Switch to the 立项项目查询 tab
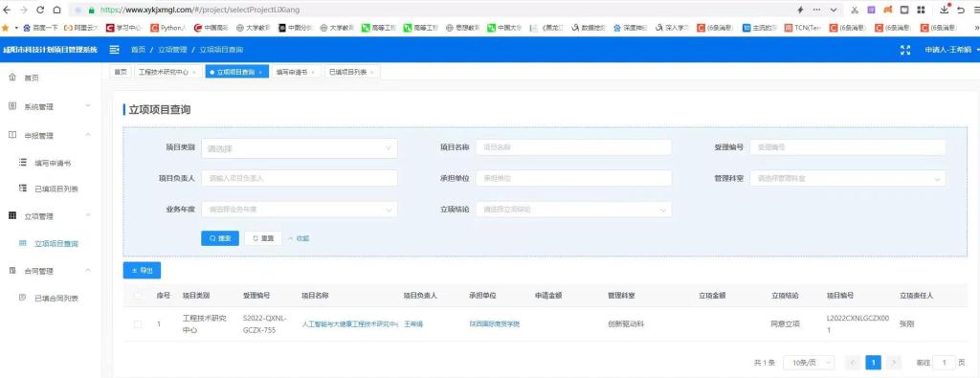This screenshot has width=980, height=378. click(x=236, y=73)
